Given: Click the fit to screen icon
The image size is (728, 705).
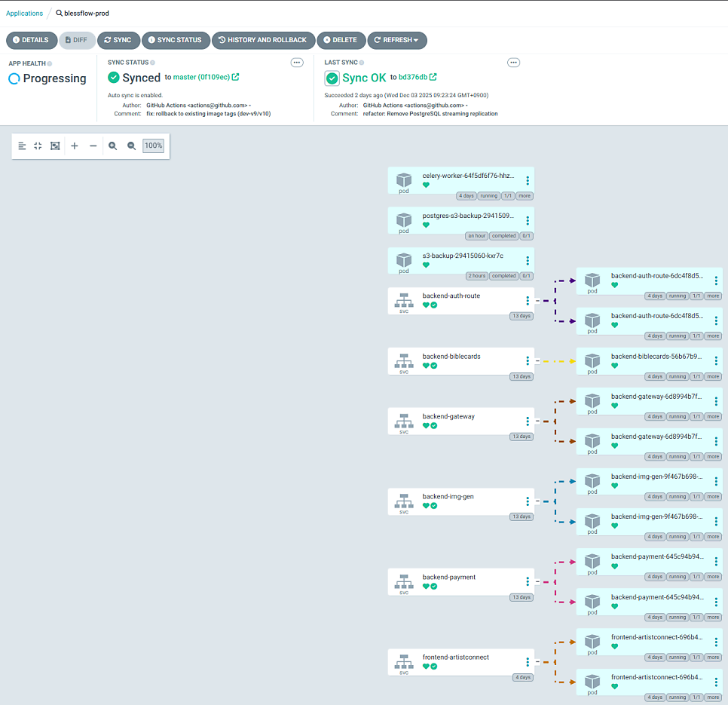Looking at the screenshot, I should 55,146.
